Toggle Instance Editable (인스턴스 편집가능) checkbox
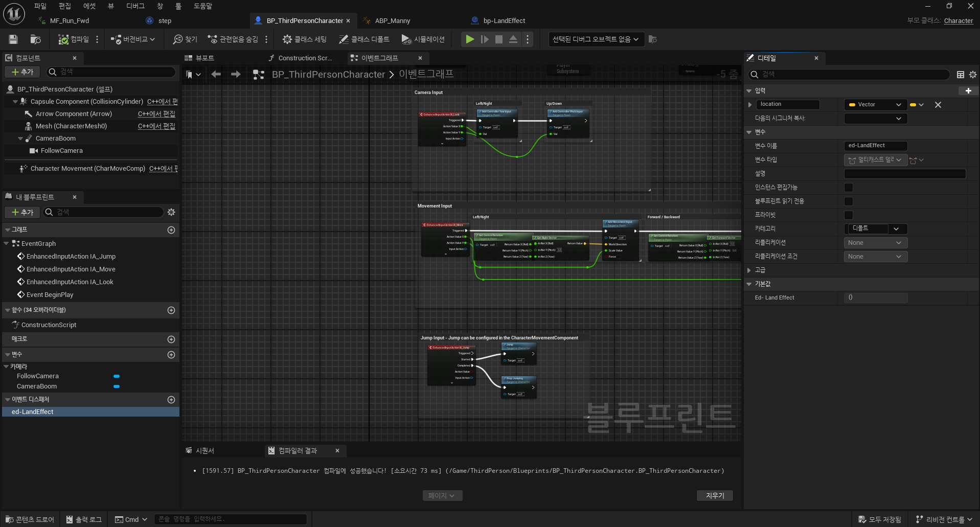Image resolution: width=980 pixels, height=527 pixels. 849,188
